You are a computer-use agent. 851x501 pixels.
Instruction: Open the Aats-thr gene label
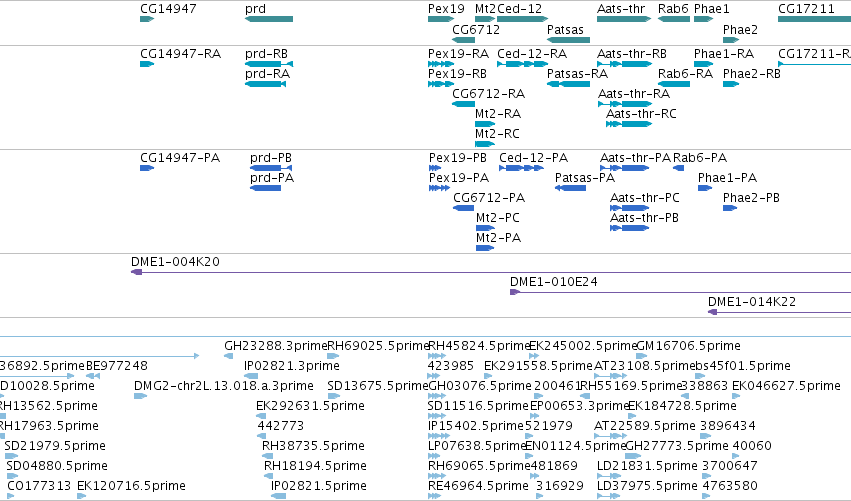point(621,9)
